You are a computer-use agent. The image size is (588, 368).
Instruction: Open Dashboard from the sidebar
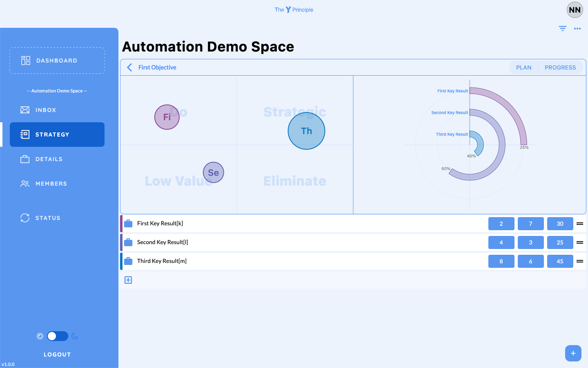click(57, 61)
